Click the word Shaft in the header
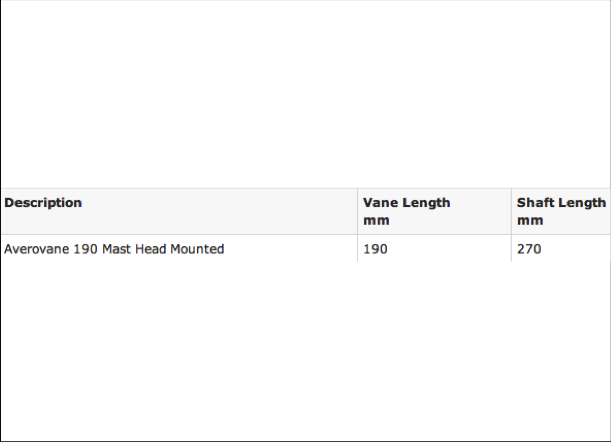This screenshot has height=442, width=611. tap(535, 203)
